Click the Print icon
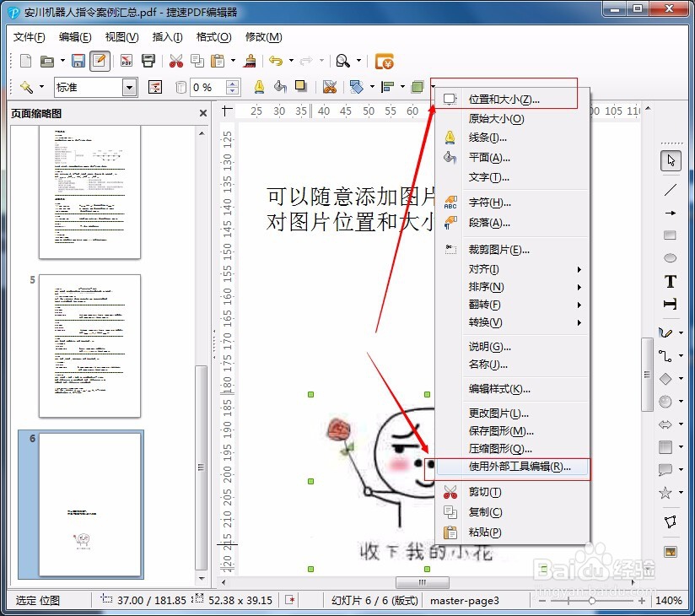This screenshot has width=695, height=616. pos(148,61)
